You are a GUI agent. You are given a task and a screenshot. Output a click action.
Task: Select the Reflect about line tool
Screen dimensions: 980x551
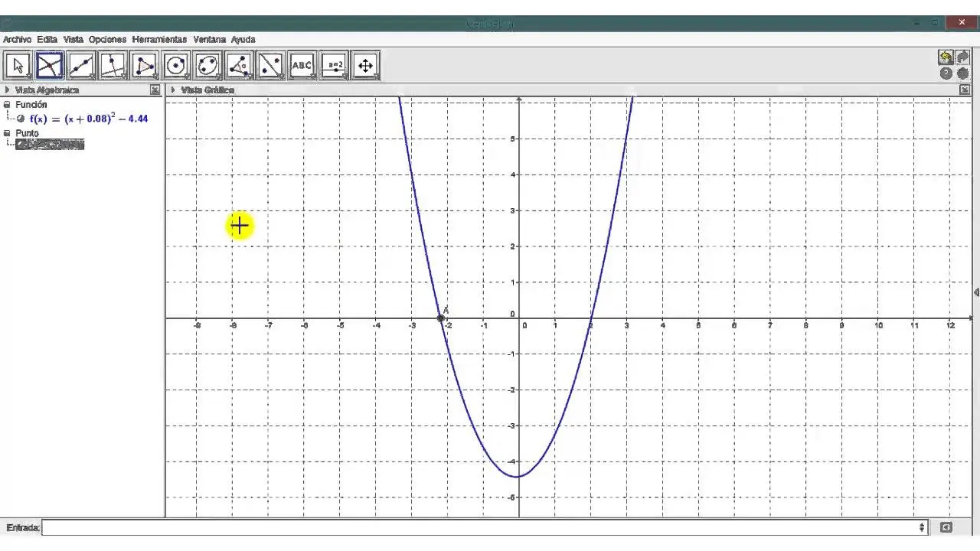tap(270, 66)
